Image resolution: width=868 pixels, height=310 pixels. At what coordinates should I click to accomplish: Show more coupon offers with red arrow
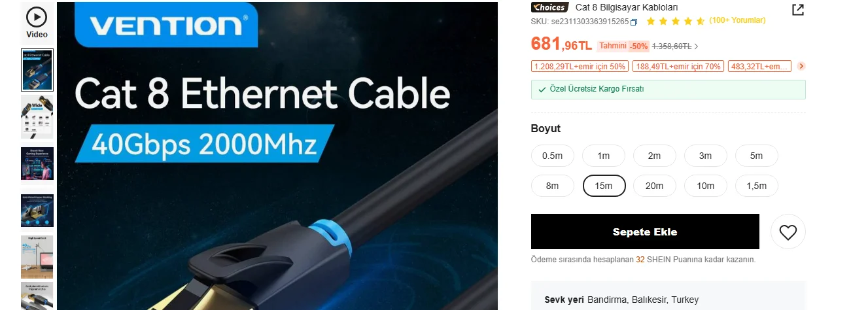(801, 66)
